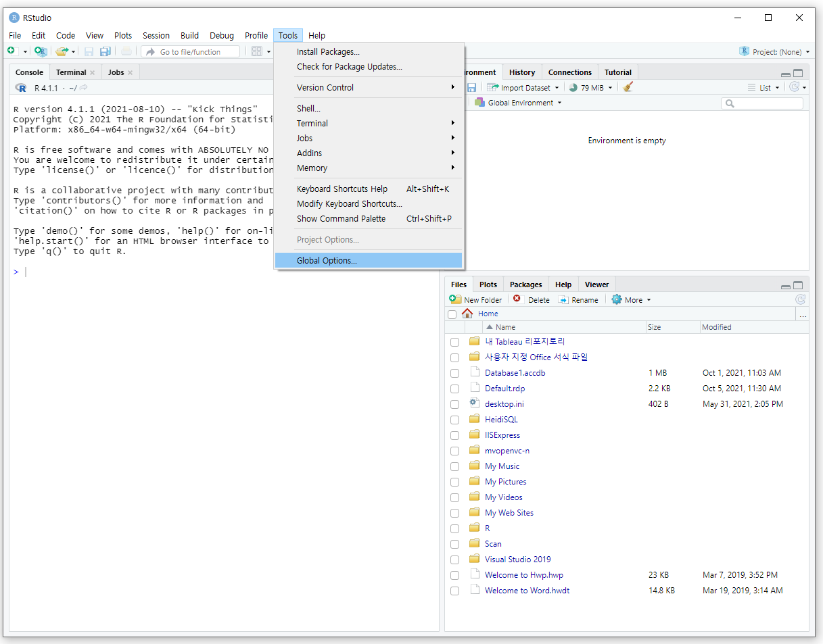Check the box next to HeidiSQL
The height and width of the screenshot is (644, 823).
454,420
